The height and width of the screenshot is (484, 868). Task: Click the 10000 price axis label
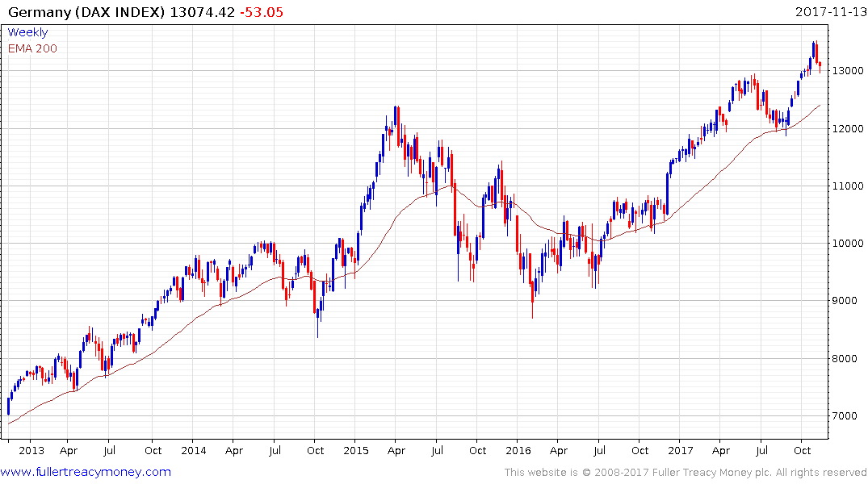coord(848,244)
